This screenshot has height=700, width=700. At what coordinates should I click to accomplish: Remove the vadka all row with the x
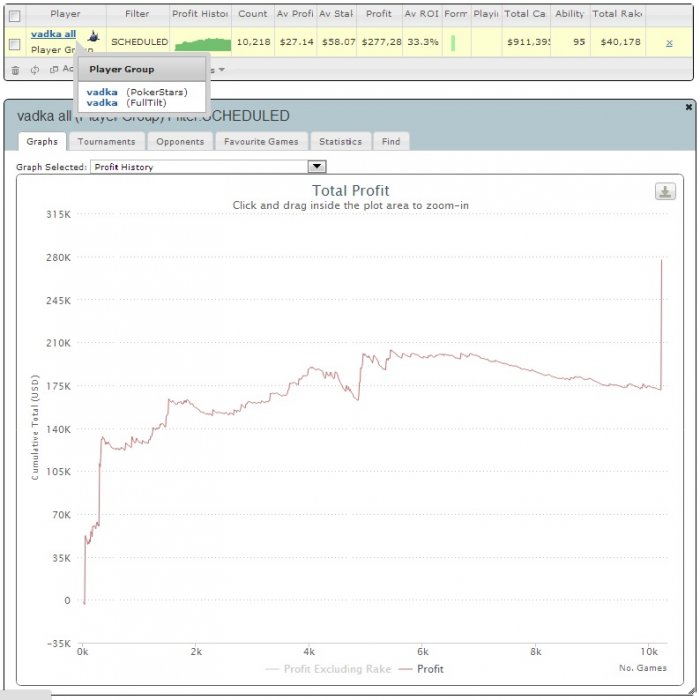pos(669,43)
